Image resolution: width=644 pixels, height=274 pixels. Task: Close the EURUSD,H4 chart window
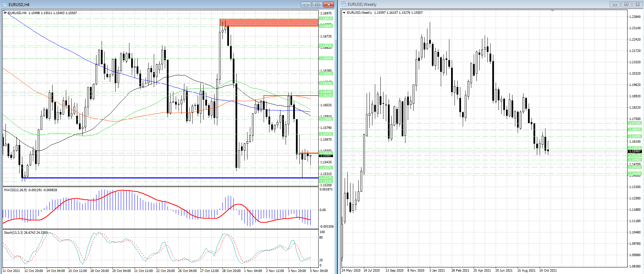329,4
